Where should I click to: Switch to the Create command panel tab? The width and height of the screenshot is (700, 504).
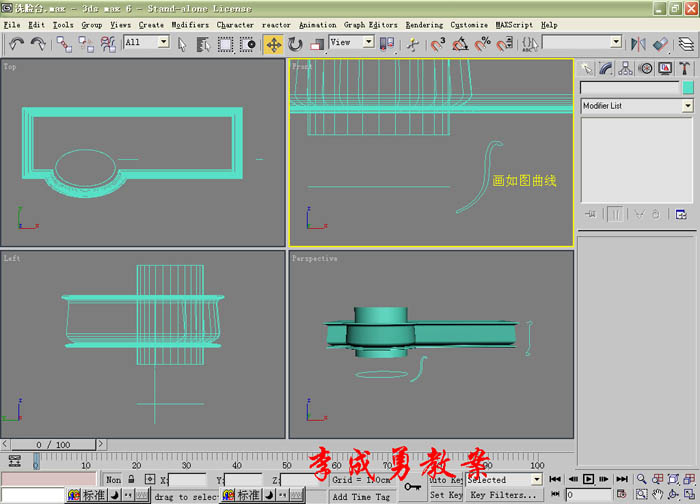tap(587, 68)
